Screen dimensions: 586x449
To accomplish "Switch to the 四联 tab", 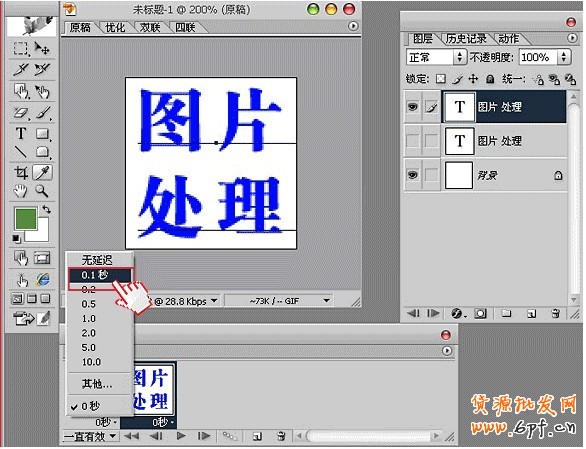I will click(x=185, y=27).
